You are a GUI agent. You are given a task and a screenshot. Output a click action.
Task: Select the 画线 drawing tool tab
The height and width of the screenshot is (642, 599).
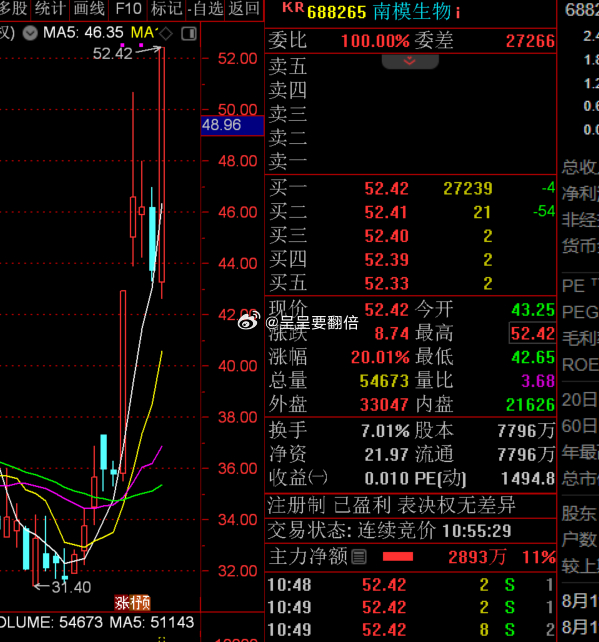click(89, 8)
